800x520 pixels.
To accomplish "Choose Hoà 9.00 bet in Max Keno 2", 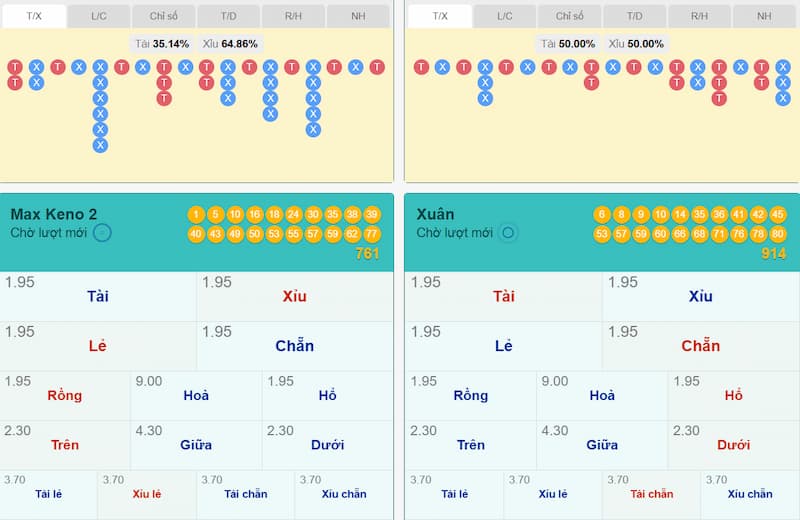I will pyautogui.click(x=196, y=395).
